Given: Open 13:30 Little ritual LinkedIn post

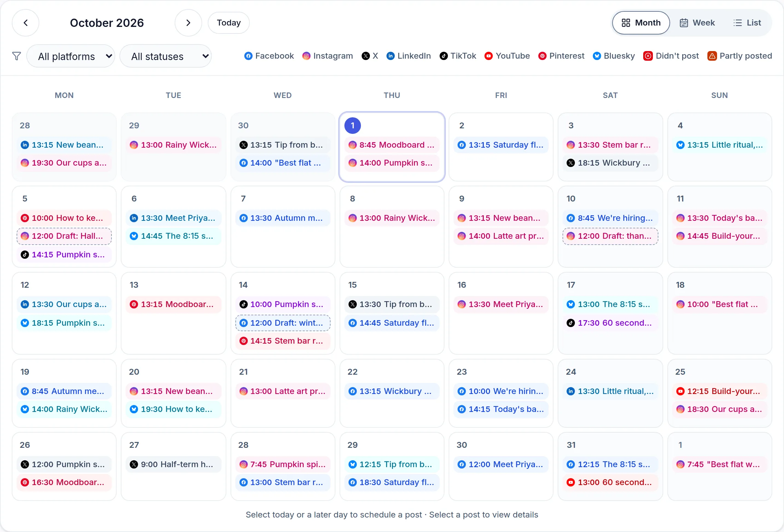Looking at the screenshot, I should point(610,391).
